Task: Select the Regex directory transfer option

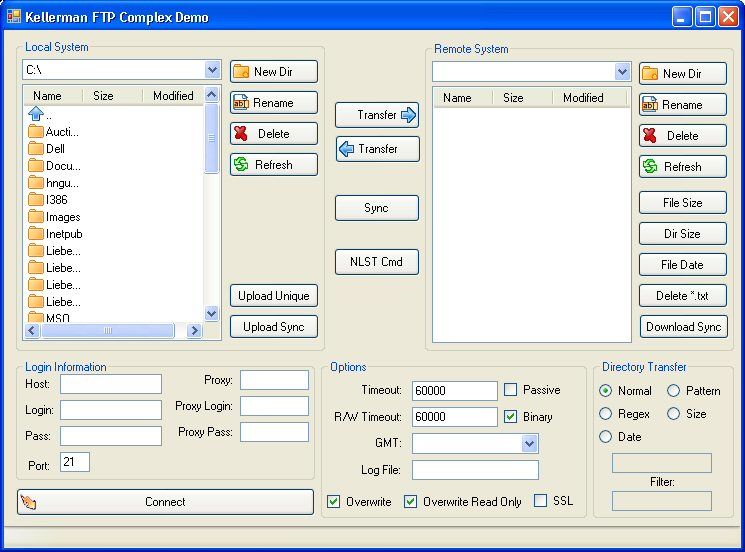Action: (x=606, y=414)
